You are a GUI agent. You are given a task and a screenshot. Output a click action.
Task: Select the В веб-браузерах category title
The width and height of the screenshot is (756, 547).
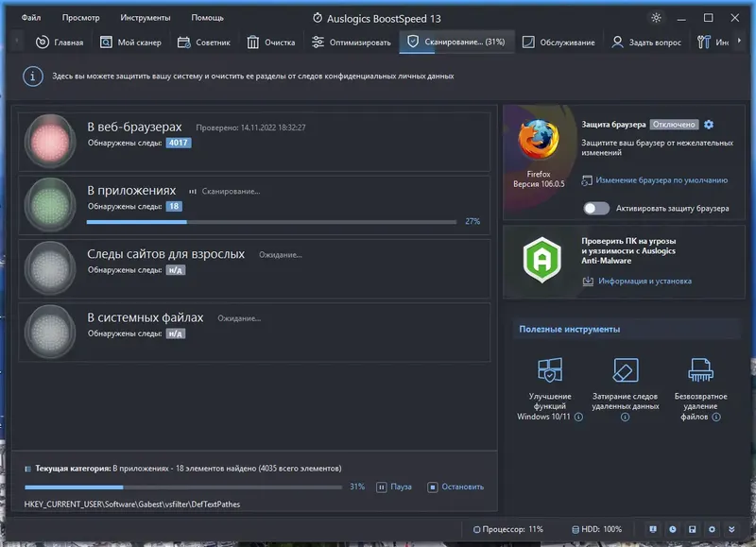coord(134,127)
